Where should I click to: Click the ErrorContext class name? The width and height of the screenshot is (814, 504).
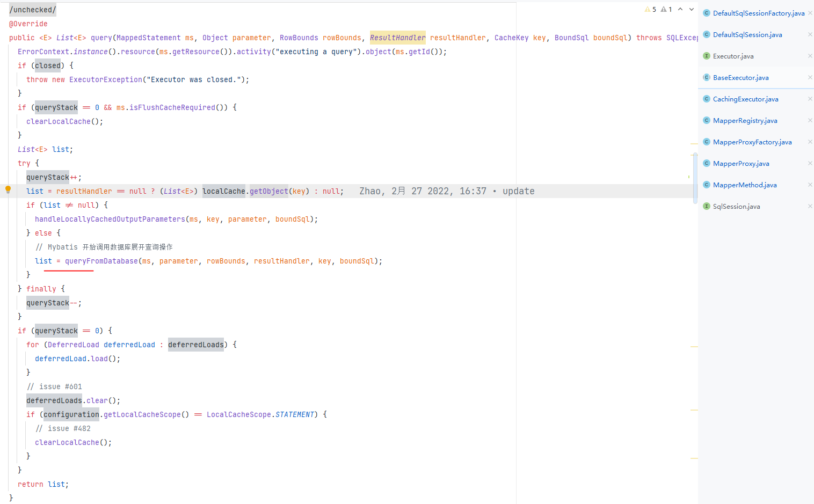pyautogui.click(x=43, y=52)
